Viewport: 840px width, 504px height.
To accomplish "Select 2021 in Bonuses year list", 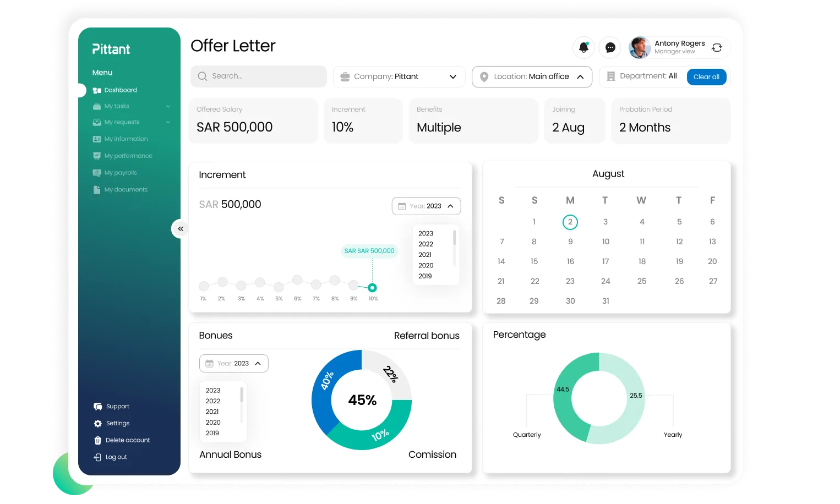I will tap(212, 412).
